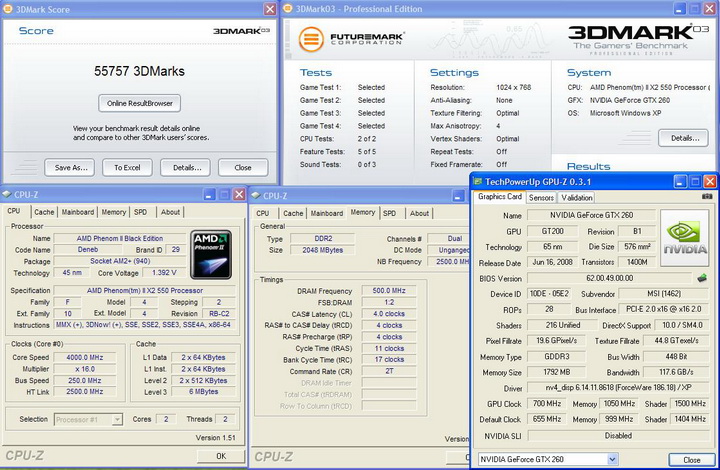720x470 pixels.
Task: Click the Resolution 1024 x 768 setting
Action: click(x=513, y=87)
